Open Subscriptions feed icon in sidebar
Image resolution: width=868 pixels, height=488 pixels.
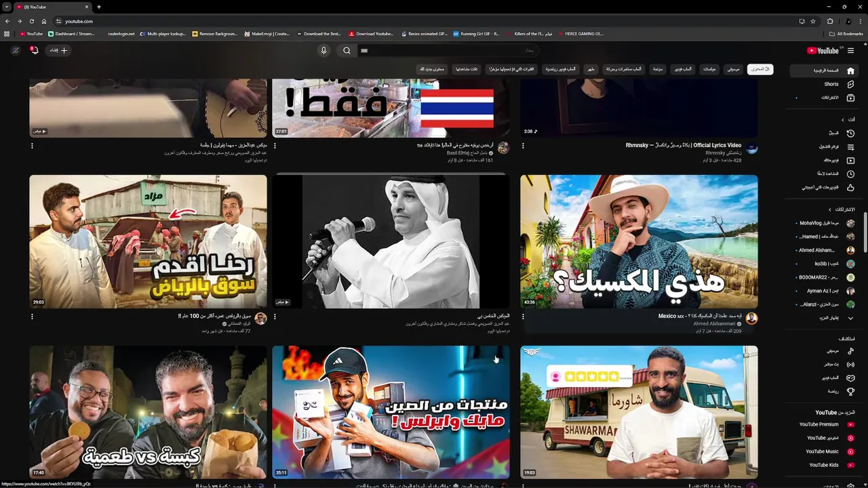(x=850, y=98)
